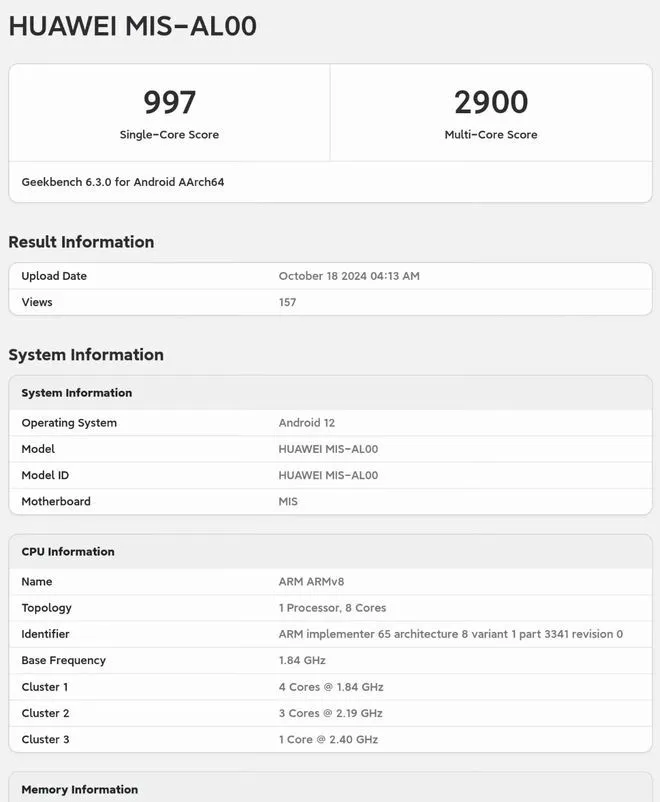The width and height of the screenshot is (660, 802).
Task: Click the Model ID row value
Action: [x=328, y=475]
